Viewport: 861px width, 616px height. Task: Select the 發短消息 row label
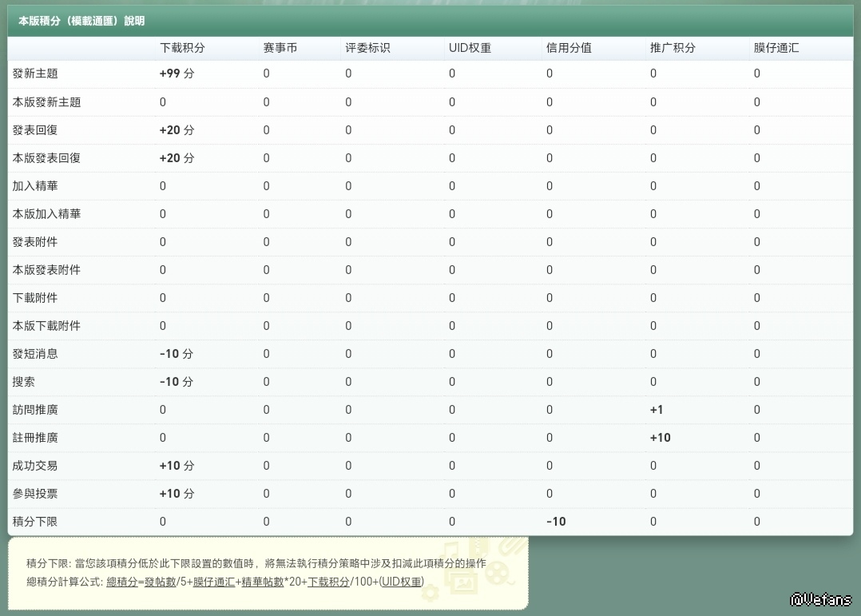[35, 355]
